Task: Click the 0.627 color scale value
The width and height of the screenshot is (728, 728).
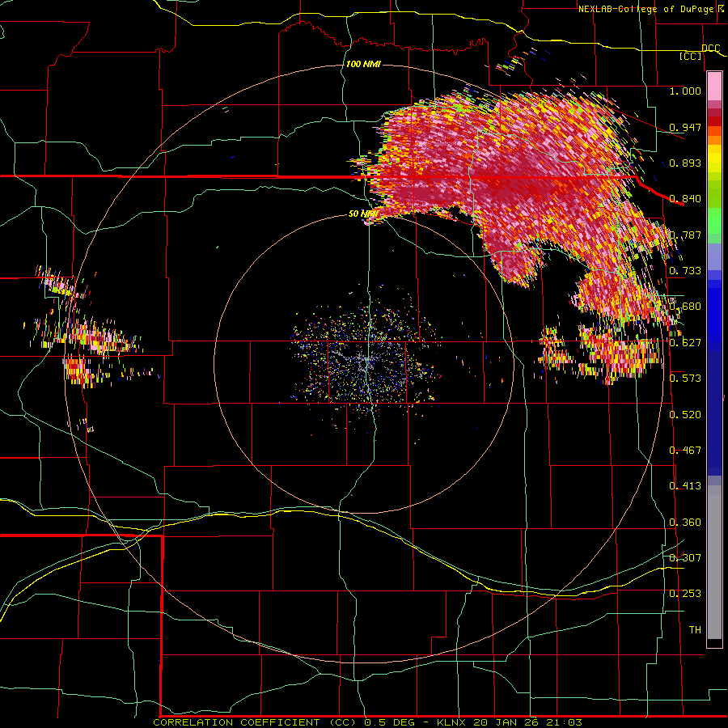Action: pyautogui.click(x=685, y=343)
